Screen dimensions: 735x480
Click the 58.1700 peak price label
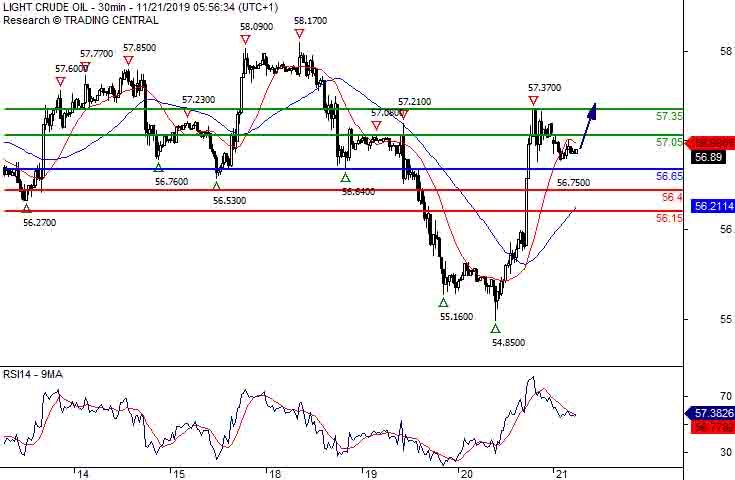(x=310, y=21)
